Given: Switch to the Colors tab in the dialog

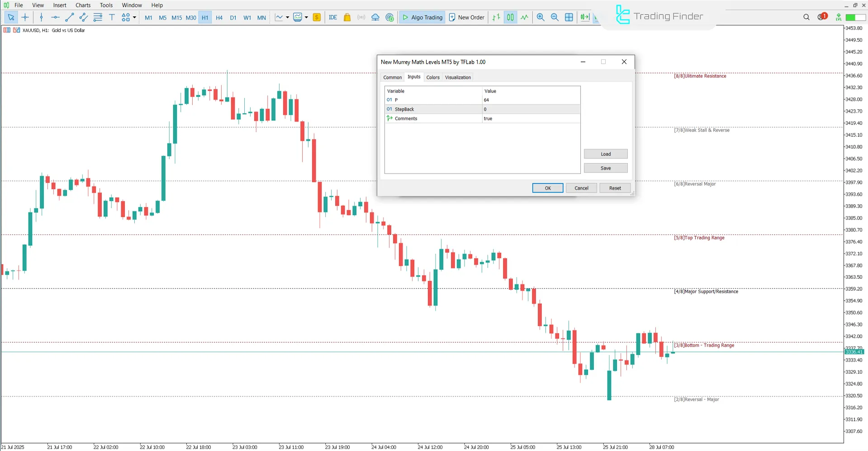Looking at the screenshot, I should coord(432,77).
